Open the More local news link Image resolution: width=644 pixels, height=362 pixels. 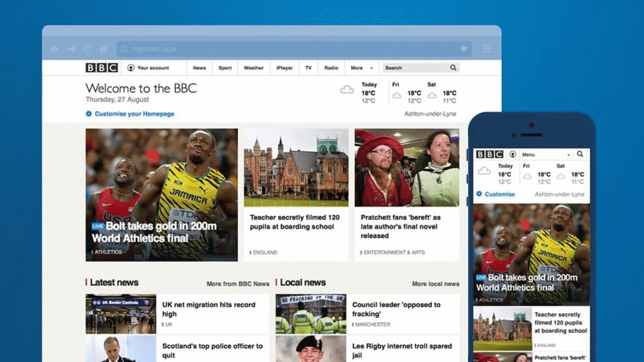(x=435, y=284)
